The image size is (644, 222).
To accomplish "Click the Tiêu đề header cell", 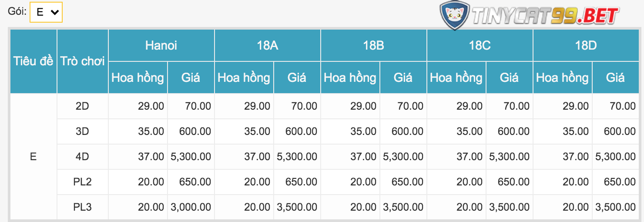I will 34,61.
